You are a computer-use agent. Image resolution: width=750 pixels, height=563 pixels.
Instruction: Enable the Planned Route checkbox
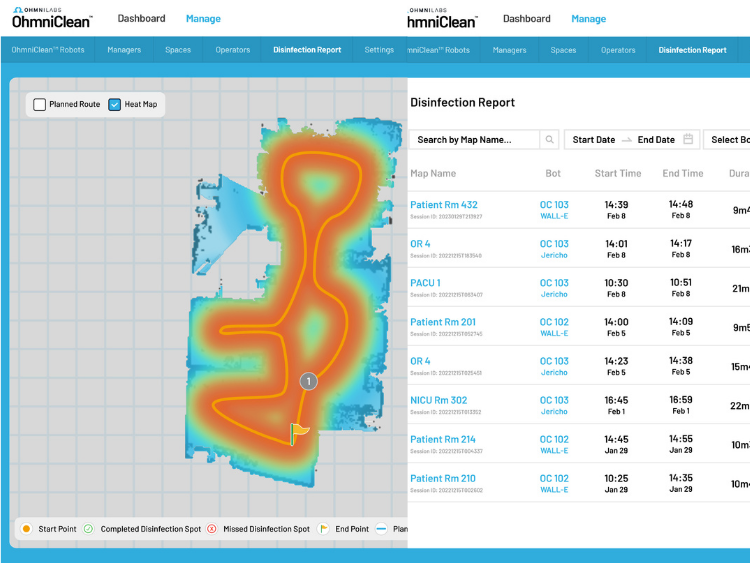coord(40,104)
